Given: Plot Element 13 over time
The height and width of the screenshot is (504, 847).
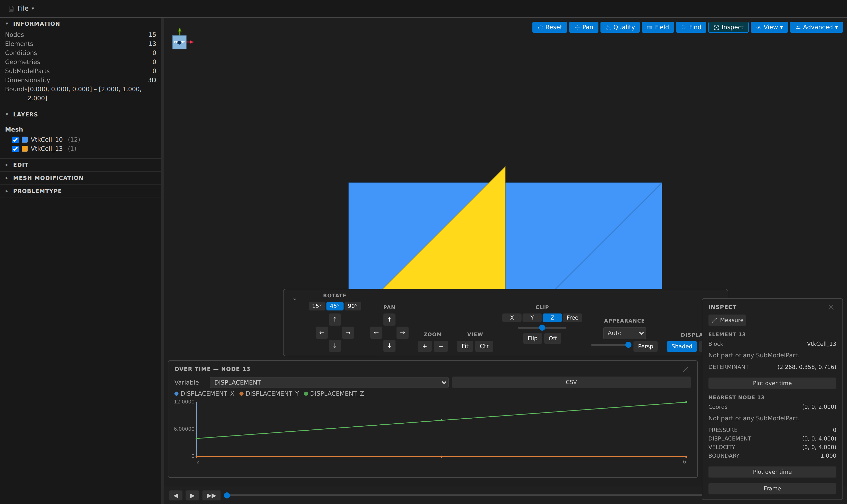Looking at the screenshot, I should click(772, 383).
